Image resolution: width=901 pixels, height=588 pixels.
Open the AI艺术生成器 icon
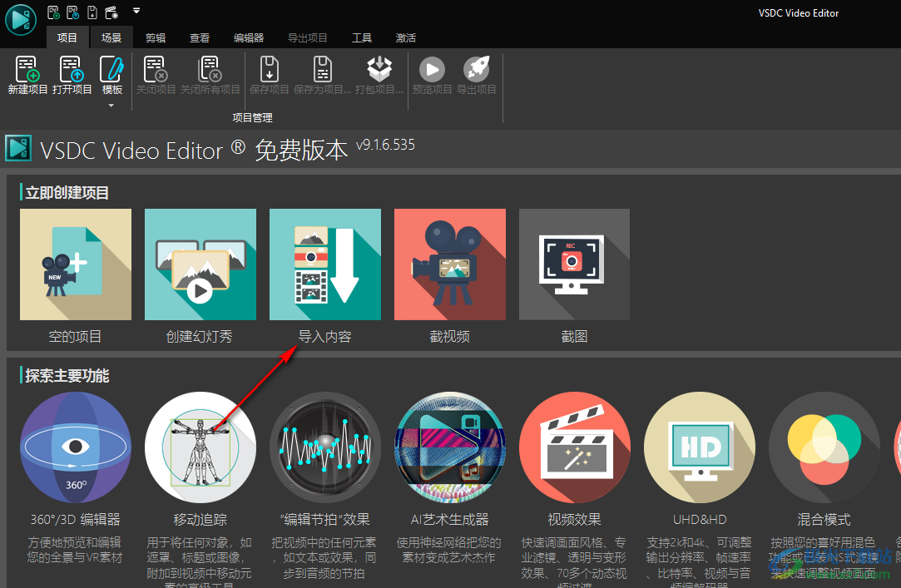pos(450,447)
